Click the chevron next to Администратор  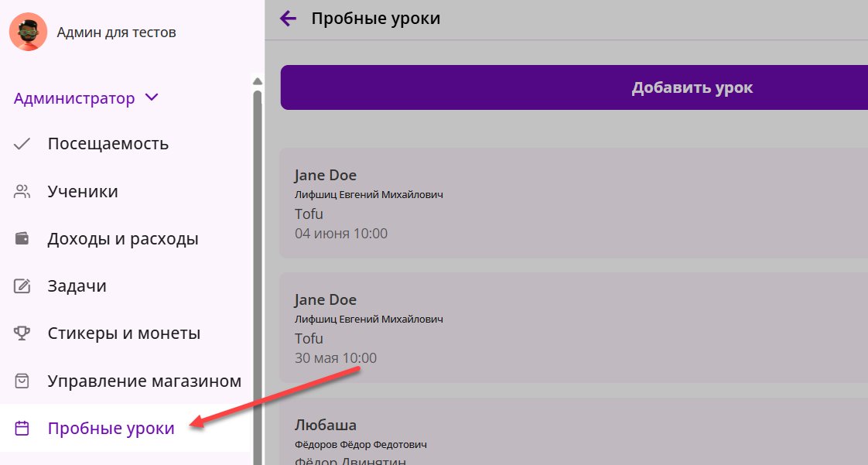tap(151, 97)
